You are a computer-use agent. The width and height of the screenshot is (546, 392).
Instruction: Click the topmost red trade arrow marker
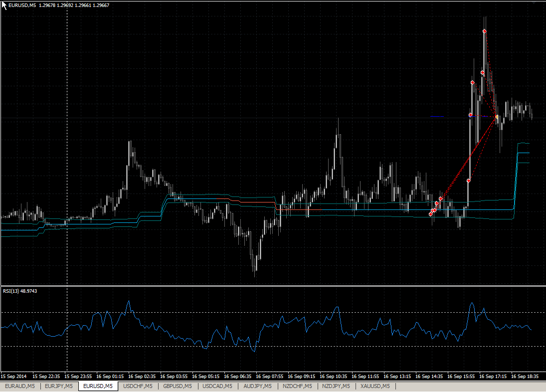484,31
